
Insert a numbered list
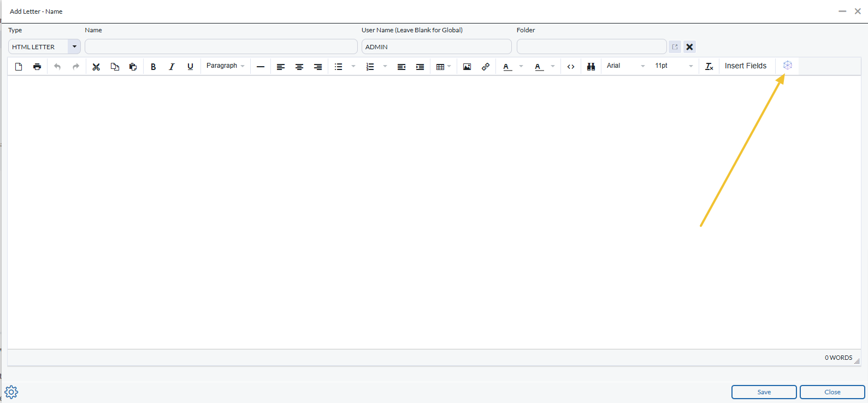coord(370,67)
